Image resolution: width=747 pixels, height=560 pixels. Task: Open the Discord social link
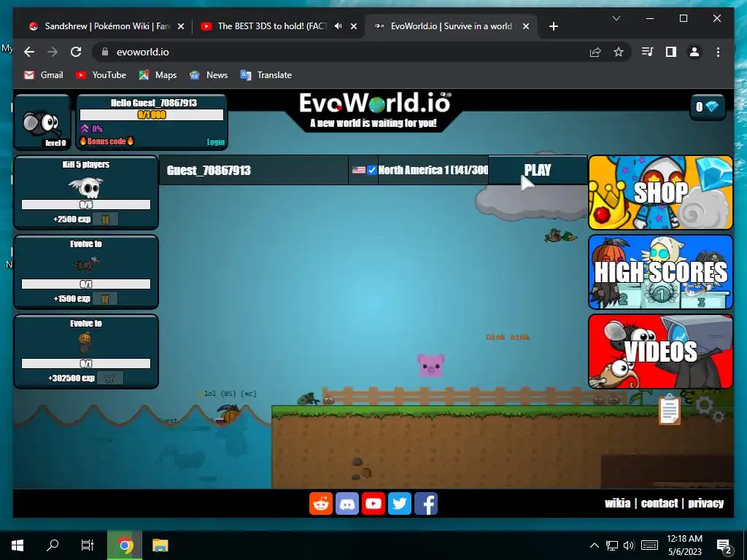coord(347,503)
